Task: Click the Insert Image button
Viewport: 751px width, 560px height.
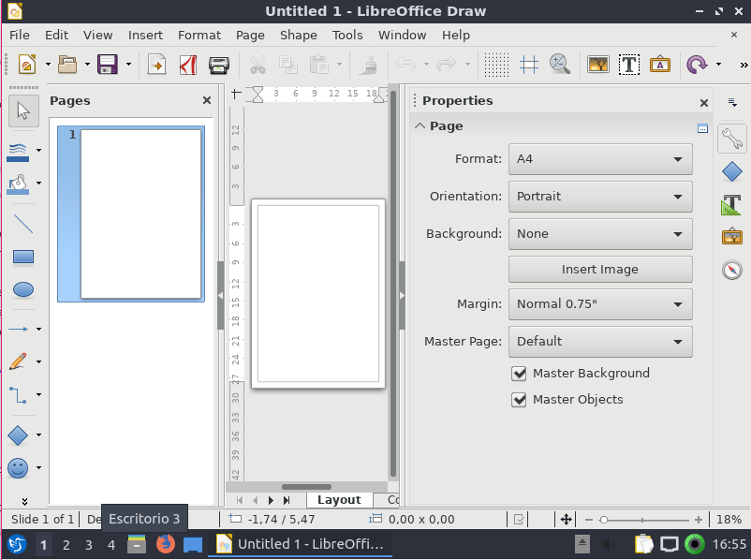Action: click(599, 269)
